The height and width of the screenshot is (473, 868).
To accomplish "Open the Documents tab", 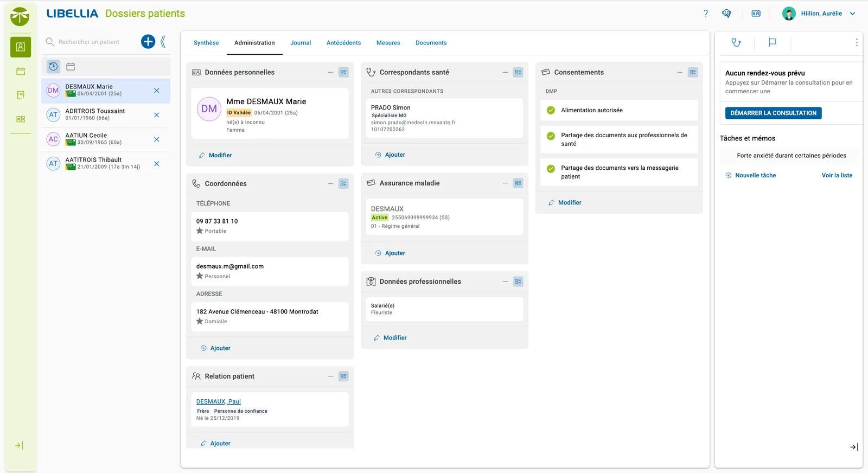I will pyautogui.click(x=431, y=43).
